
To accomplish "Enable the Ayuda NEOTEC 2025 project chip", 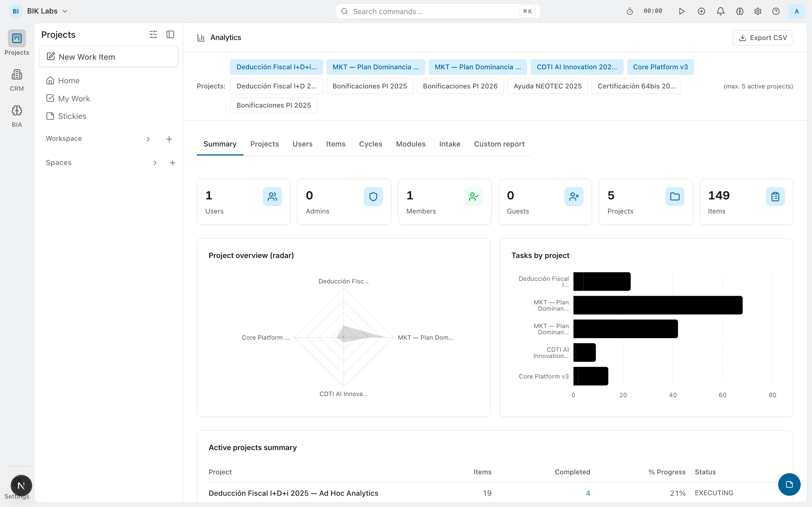I will coord(547,86).
